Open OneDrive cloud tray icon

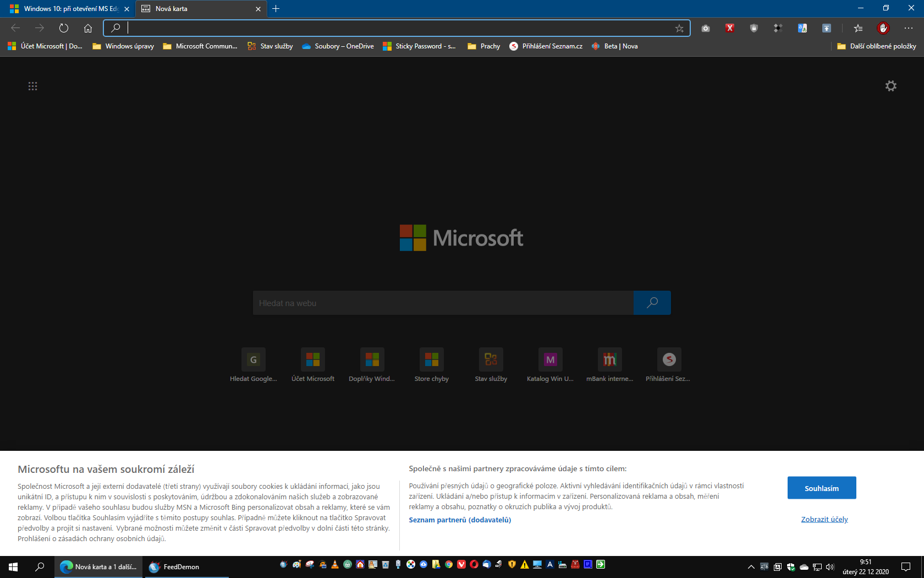(x=804, y=567)
